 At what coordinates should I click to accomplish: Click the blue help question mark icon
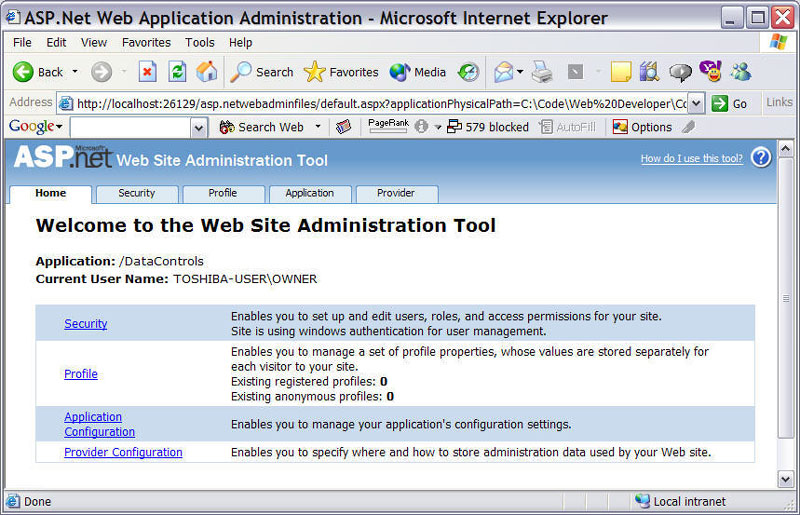click(x=761, y=157)
